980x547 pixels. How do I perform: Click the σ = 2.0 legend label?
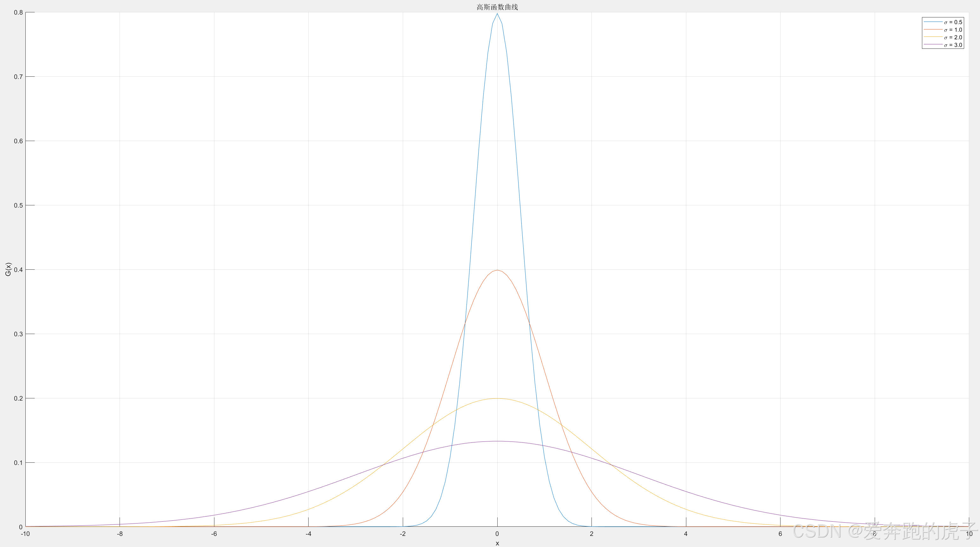point(953,38)
